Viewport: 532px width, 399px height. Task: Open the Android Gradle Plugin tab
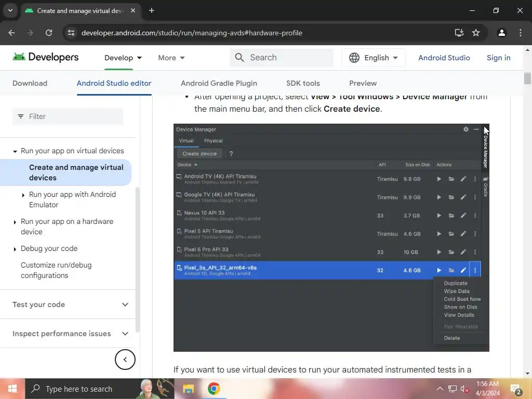pos(219,83)
